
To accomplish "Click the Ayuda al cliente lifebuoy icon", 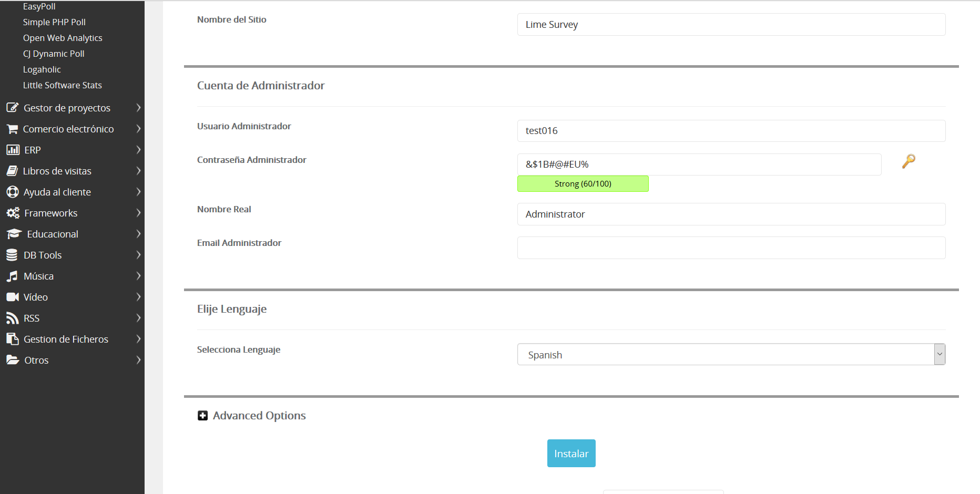I will (x=13, y=192).
